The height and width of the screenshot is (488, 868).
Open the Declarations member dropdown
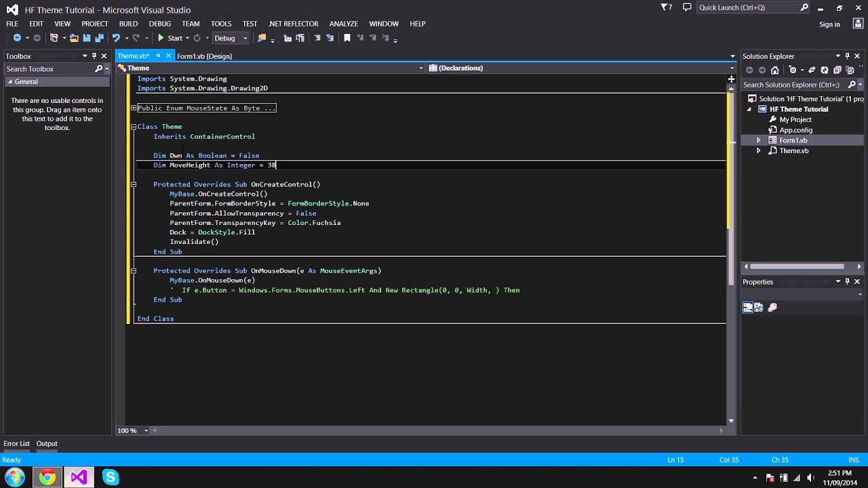pos(732,68)
